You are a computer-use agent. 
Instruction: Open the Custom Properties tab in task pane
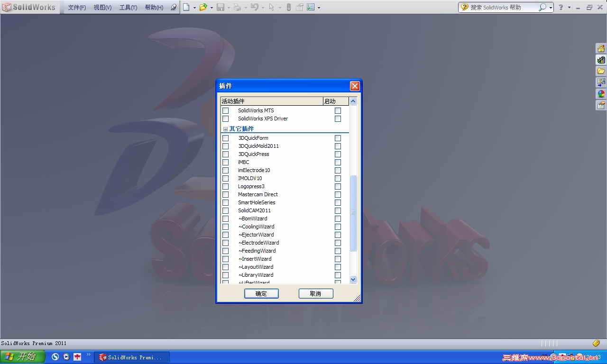pyautogui.click(x=601, y=105)
